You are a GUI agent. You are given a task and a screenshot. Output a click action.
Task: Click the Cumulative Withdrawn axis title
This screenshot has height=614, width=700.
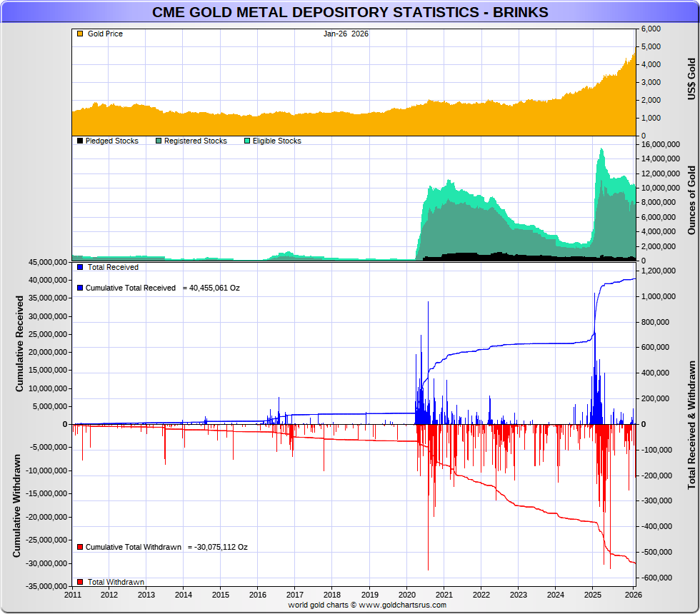click(16, 505)
